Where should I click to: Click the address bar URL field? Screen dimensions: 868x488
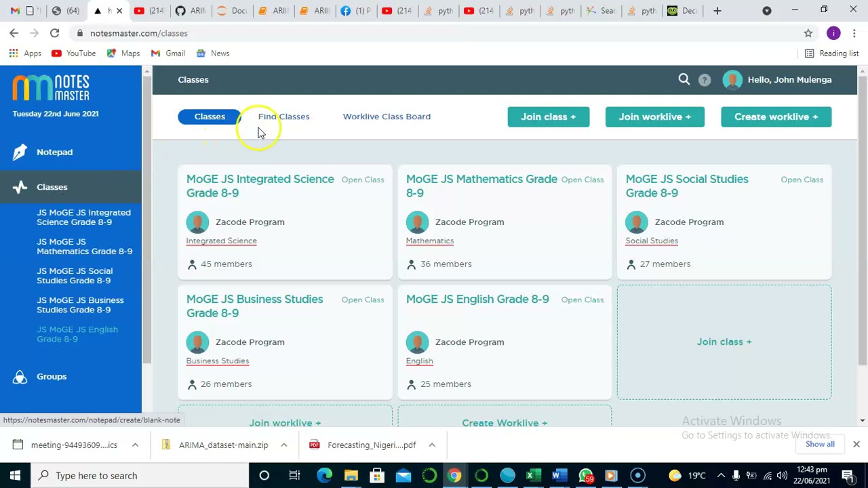click(434, 33)
